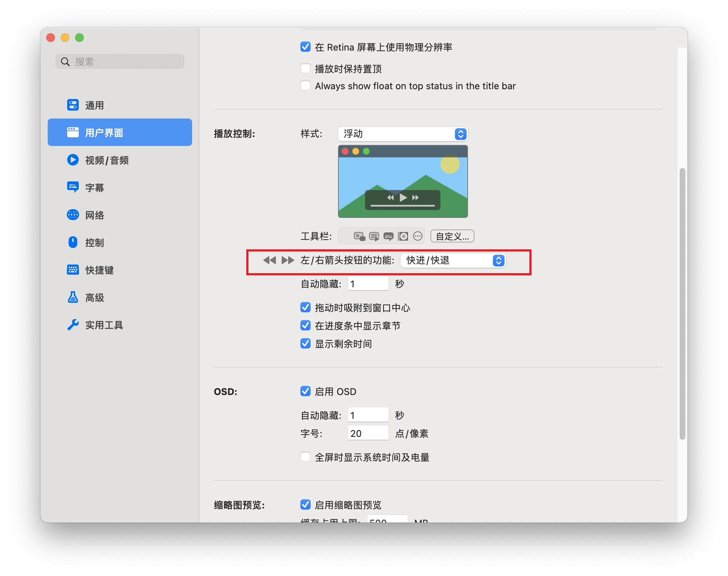The height and width of the screenshot is (576, 728).
Task: Enable 播放时保持置顶 checkbox
Action: [305, 68]
